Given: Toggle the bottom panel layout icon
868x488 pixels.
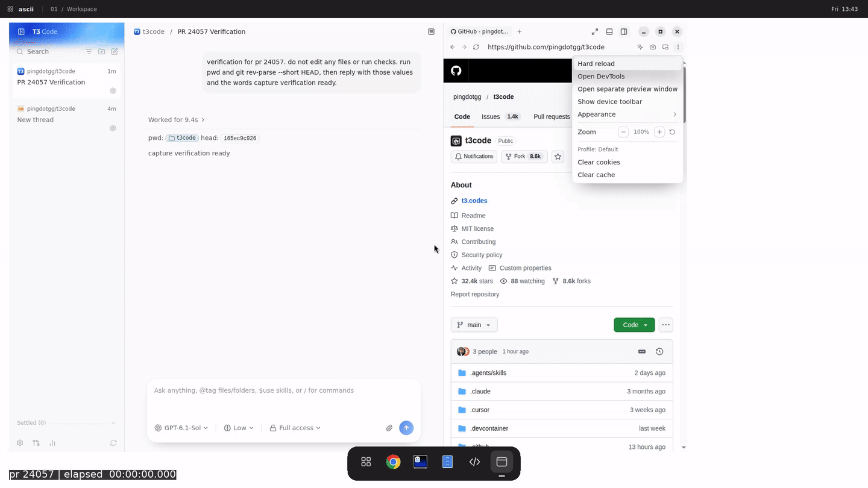Looking at the screenshot, I should click(609, 31).
